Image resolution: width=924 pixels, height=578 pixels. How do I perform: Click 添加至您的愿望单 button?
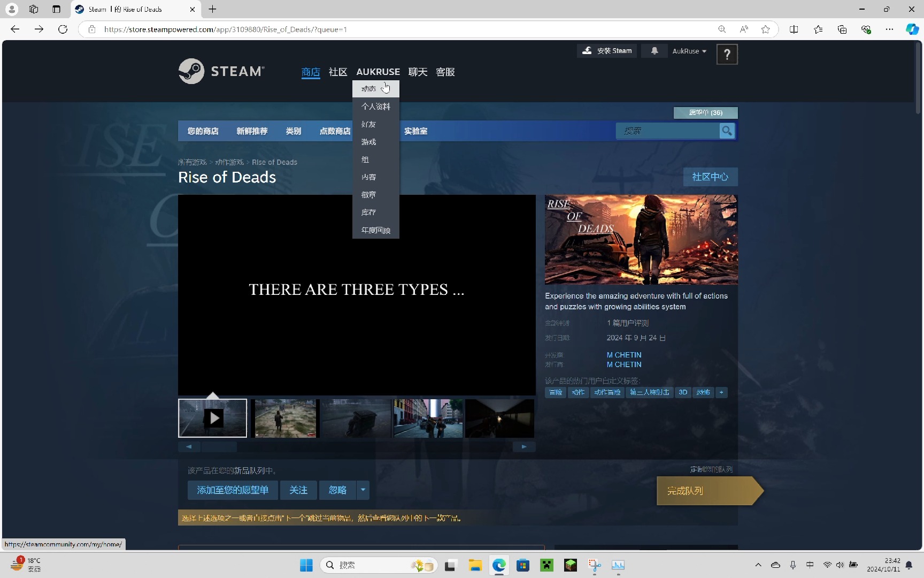tap(233, 490)
